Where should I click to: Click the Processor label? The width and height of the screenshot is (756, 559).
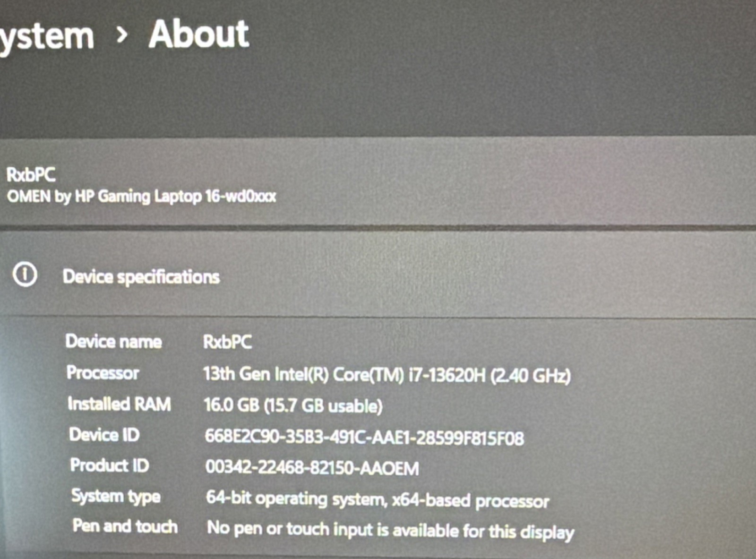[103, 373]
